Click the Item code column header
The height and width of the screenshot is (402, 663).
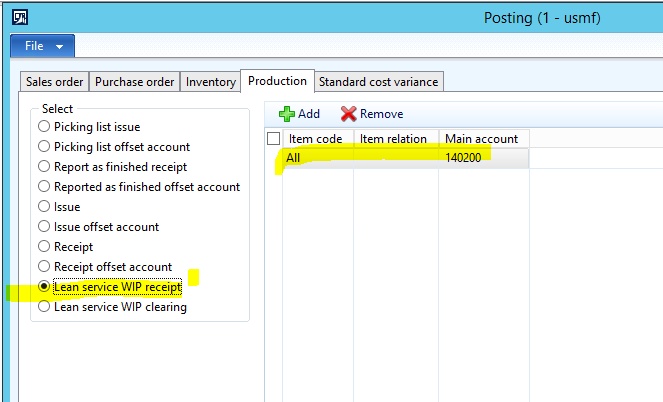pos(316,139)
